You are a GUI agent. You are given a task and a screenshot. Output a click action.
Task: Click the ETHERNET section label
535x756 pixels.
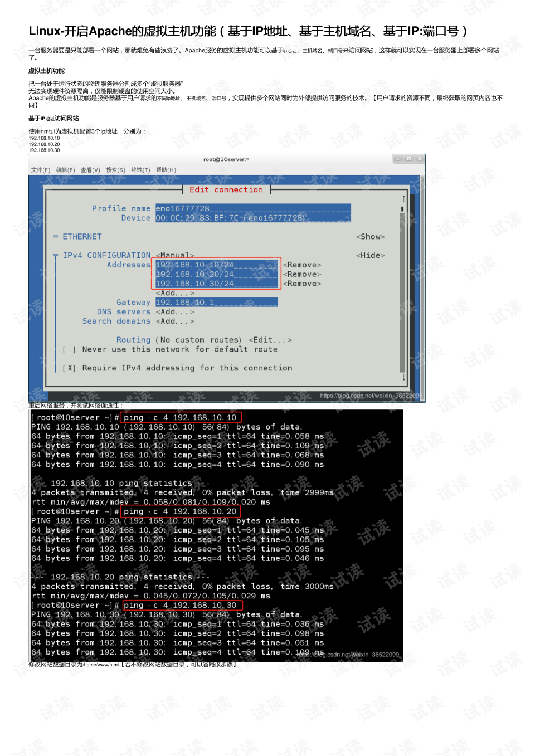[82, 237]
